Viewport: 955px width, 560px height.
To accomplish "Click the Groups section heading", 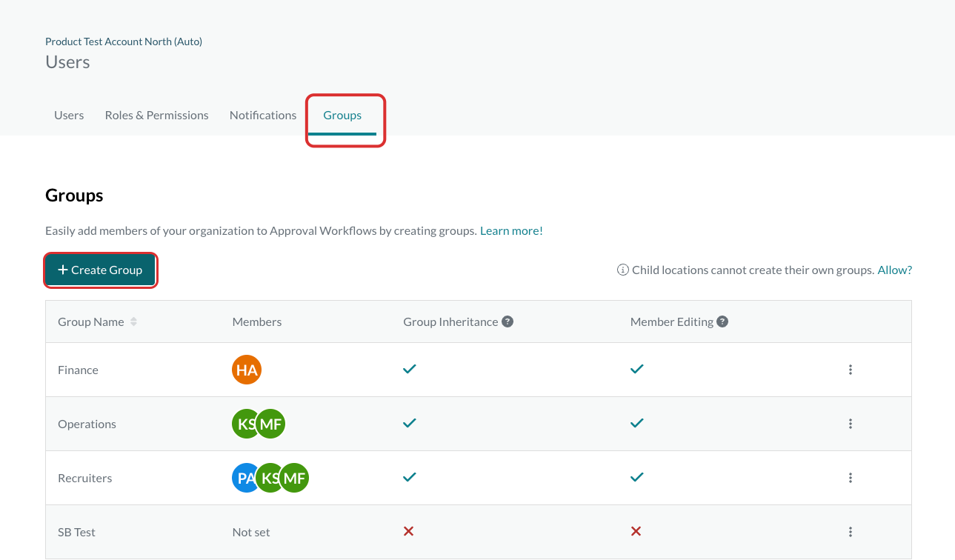I will click(x=74, y=196).
